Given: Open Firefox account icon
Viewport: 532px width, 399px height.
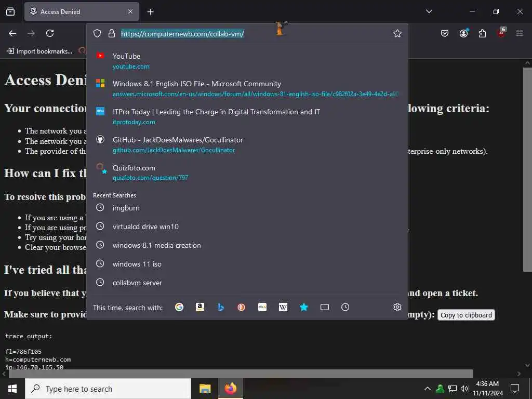Looking at the screenshot, I should click(463, 33).
